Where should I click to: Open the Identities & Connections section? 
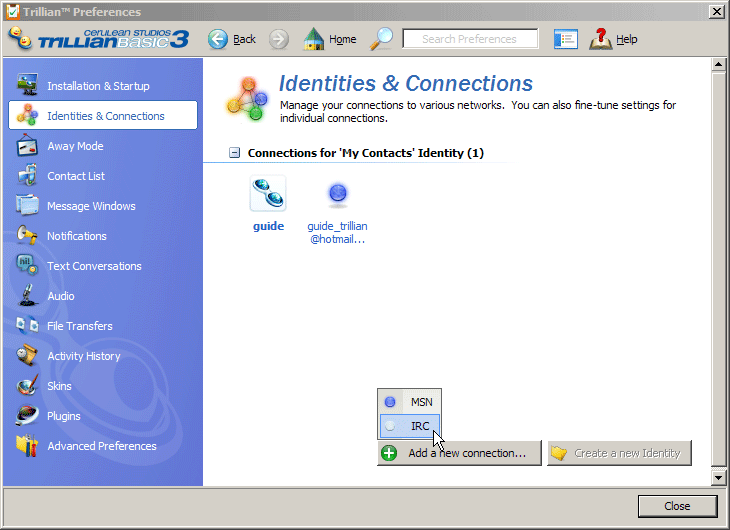[x=102, y=116]
